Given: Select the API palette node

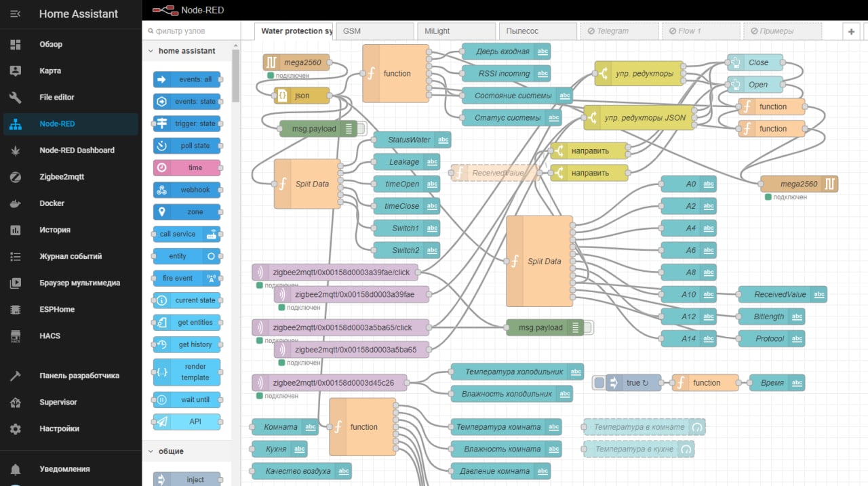Looking at the screenshot, I should point(186,422).
